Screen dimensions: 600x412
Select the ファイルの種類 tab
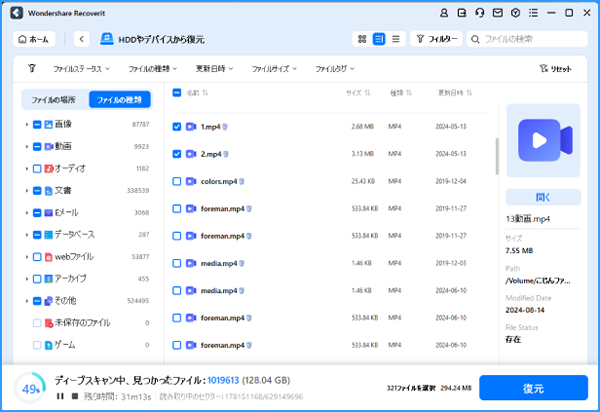pos(119,99)
